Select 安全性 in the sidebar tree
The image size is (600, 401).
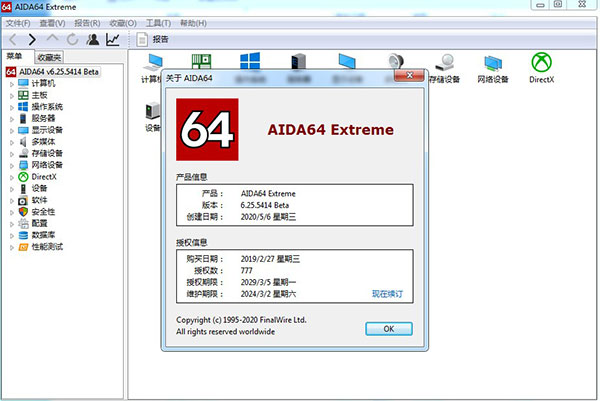click(43, 211)
